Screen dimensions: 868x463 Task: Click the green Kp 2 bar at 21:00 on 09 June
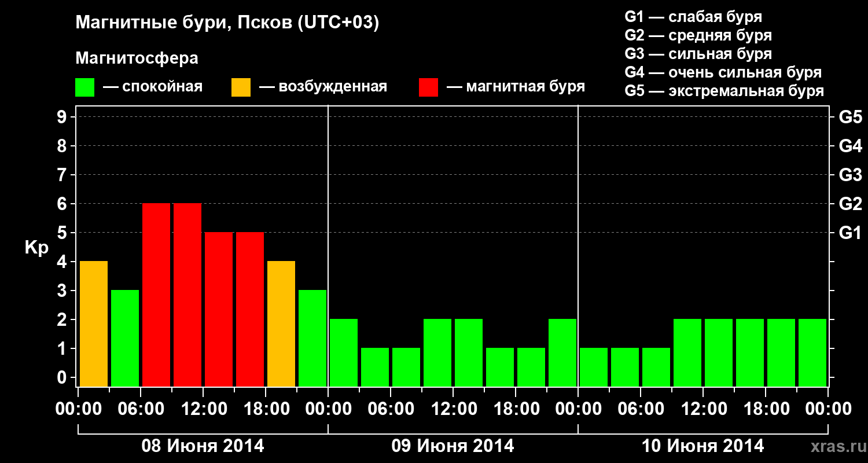coord(562,352)
